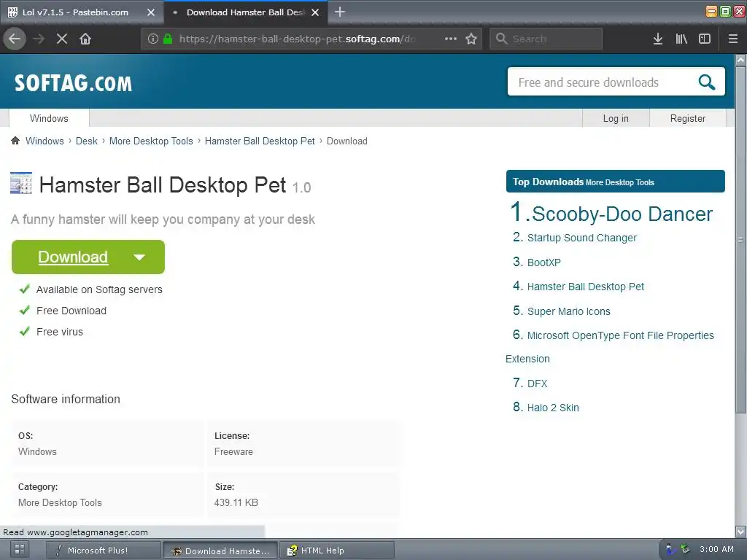Open the Windows breadcrumb link
747x560 pixels.
tap(44, 141)
